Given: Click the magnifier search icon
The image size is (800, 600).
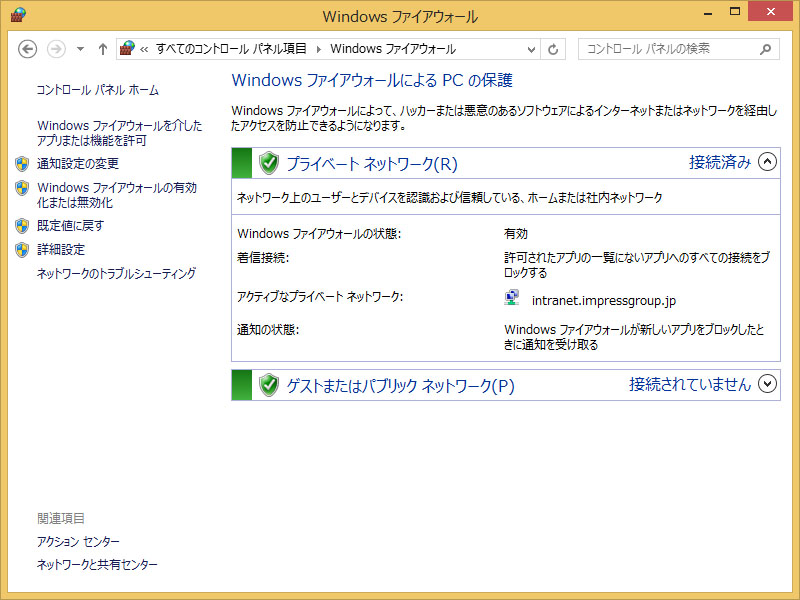Looking at the screenshot, I should (765, 49).
